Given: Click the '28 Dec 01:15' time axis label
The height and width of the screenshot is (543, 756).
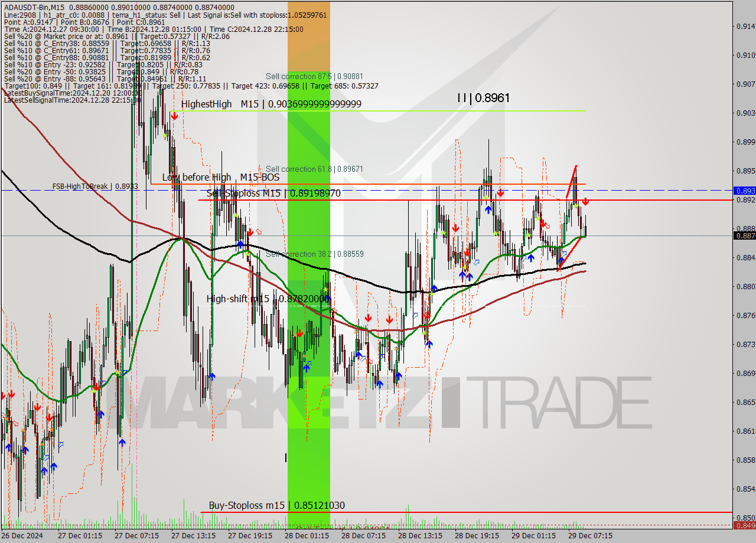Looking at the screenshot, I should click(307, 536).
